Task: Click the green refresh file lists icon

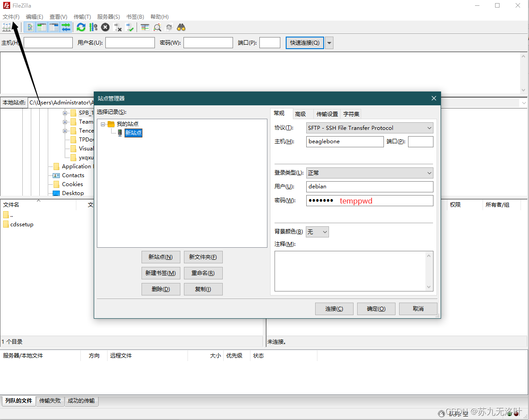Action: tap(81, 27)
